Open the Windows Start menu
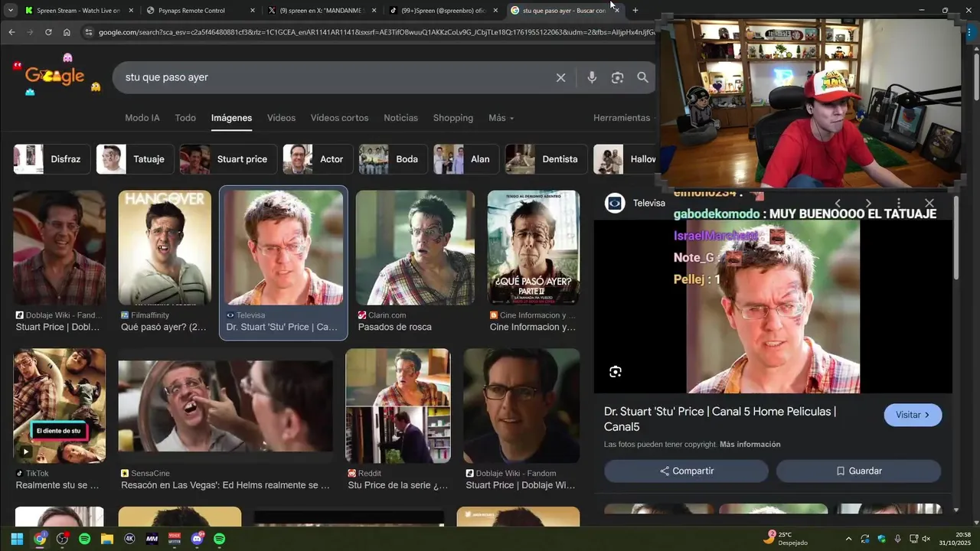 [17, 539]
